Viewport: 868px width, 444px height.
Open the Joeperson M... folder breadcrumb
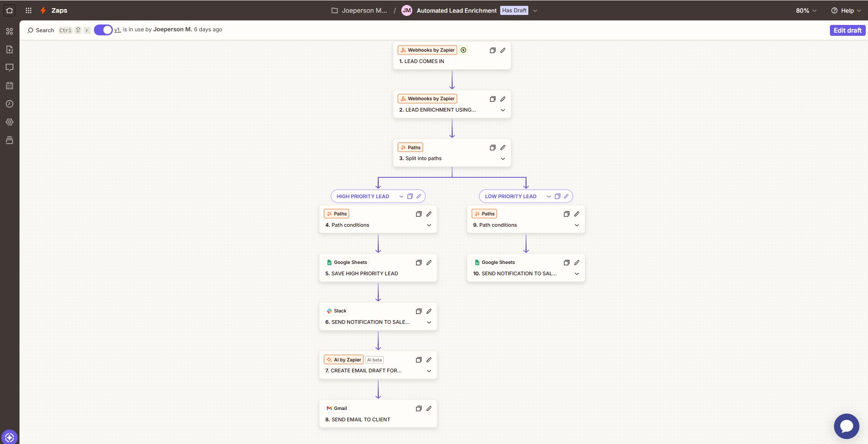point(360,10)
